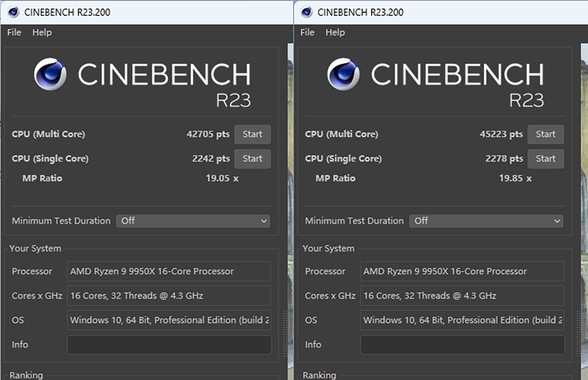The image size is (588, 380).
Task: Click the Cinebench sphere logo above the 42705 pts score
Action: coord(50,74)
